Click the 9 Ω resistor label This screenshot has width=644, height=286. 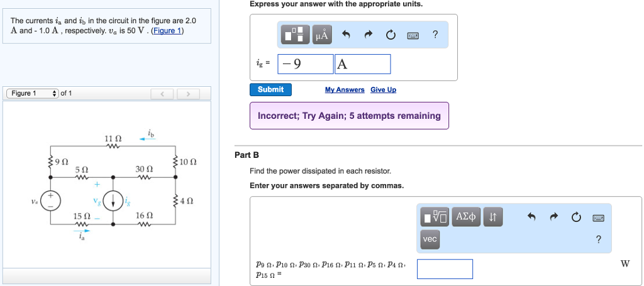click(x=62, y=162)
